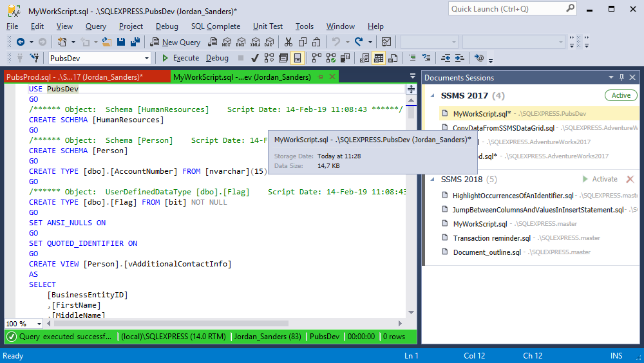Switch to the PubsProd.sql tab

[x=87, y=77]
